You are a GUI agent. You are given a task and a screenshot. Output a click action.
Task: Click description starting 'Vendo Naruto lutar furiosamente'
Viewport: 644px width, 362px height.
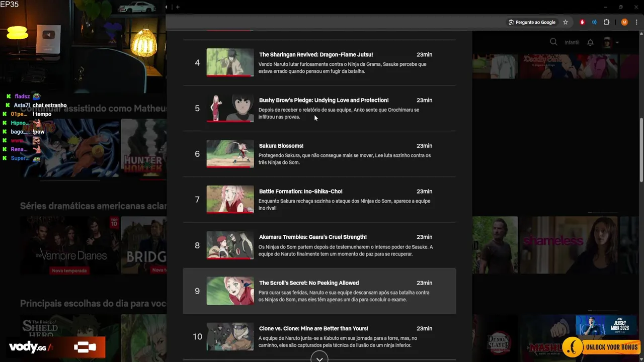(342, 68)
